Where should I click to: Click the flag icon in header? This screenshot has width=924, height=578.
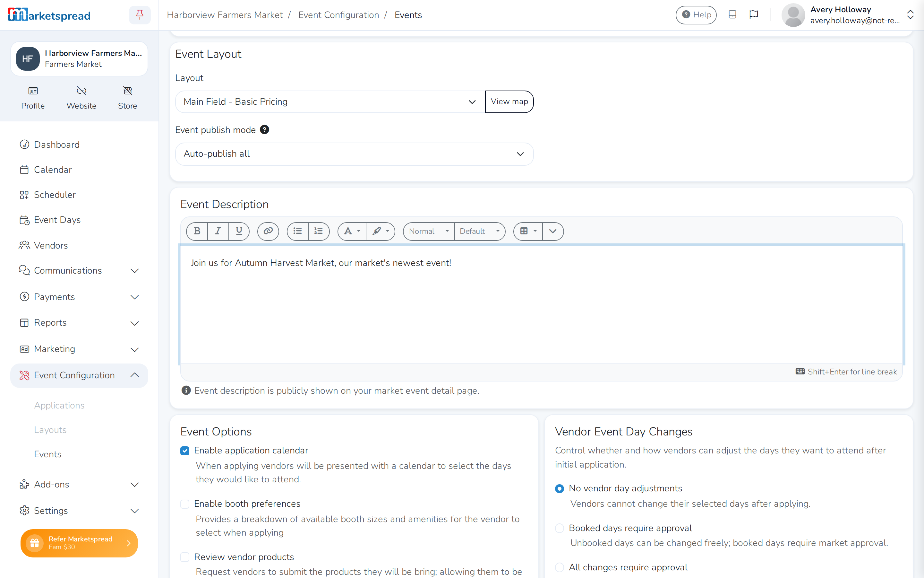pos(753,15)
